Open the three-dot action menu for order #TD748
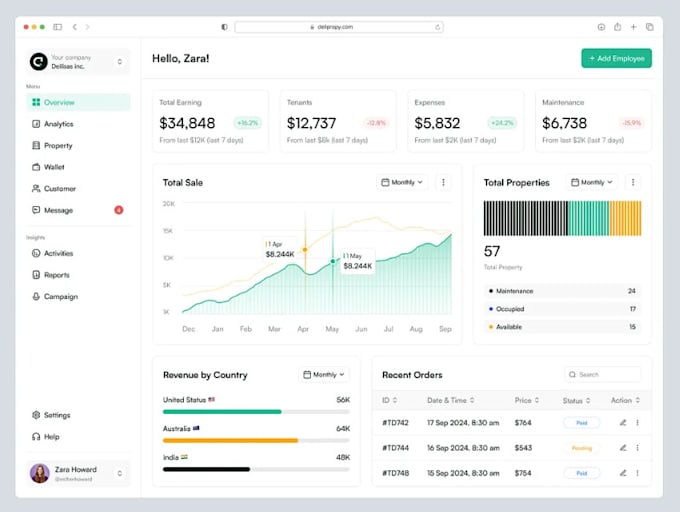680x512 pixels. coord(637,473)
